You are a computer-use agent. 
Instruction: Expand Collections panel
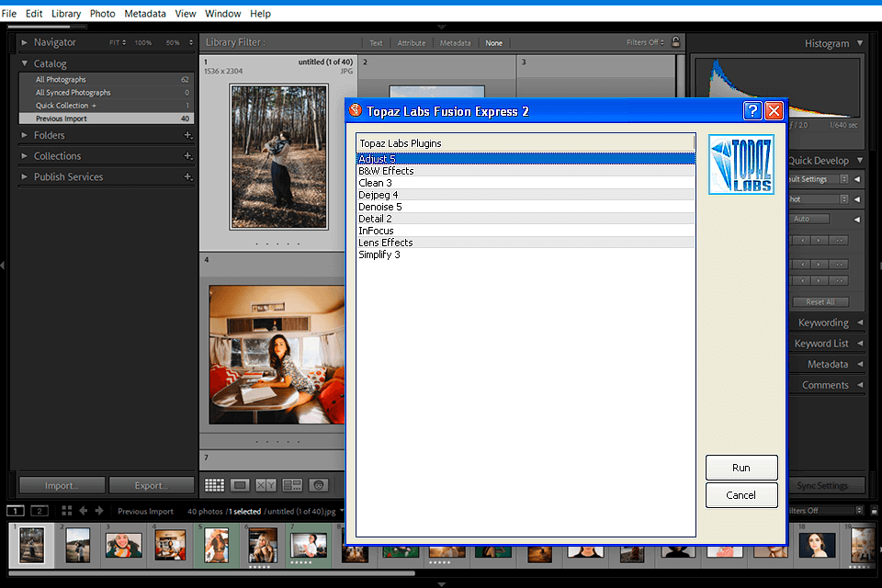pyautogui.click(x=24, y=156)
